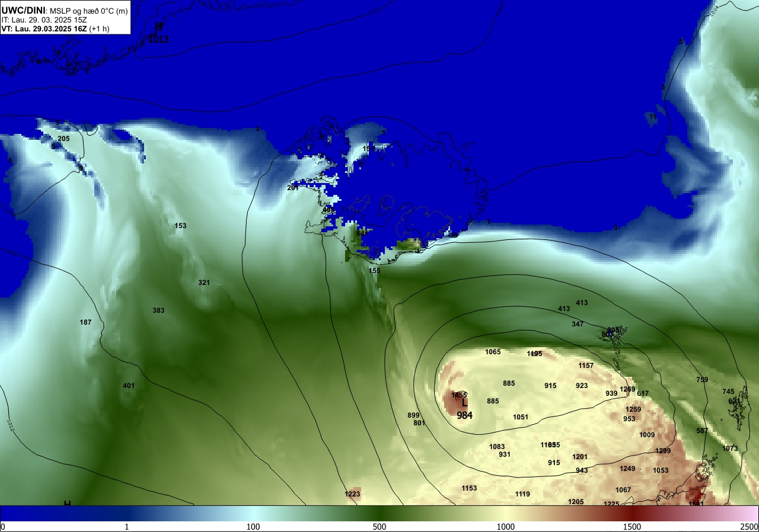Click the 1223 height value
This screenshot has width=759, height=532.
[352, 494]
